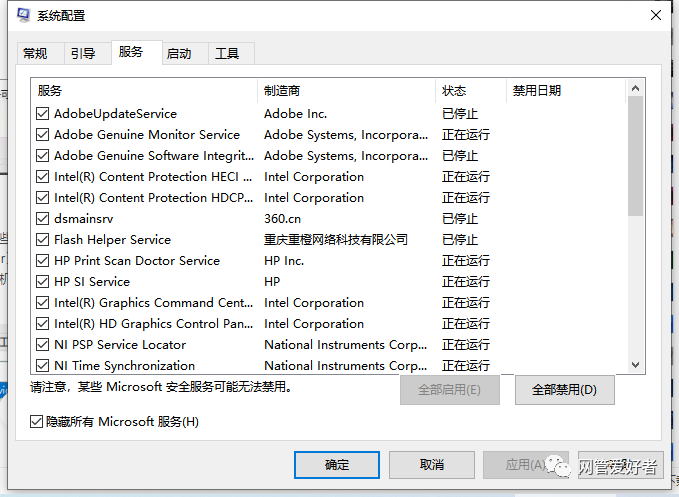Toggle NI Time Synchronization checkbox
Image resolution: width=679 pixels, height=497 pixels.
coord(42,366)
